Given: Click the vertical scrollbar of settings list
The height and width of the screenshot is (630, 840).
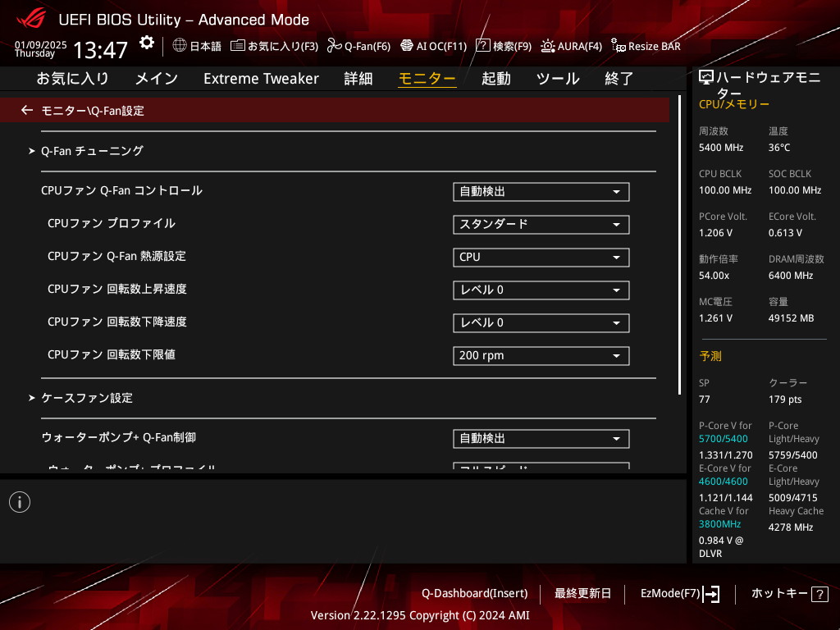Looking at the screenshot, I should tap(680, 246).
